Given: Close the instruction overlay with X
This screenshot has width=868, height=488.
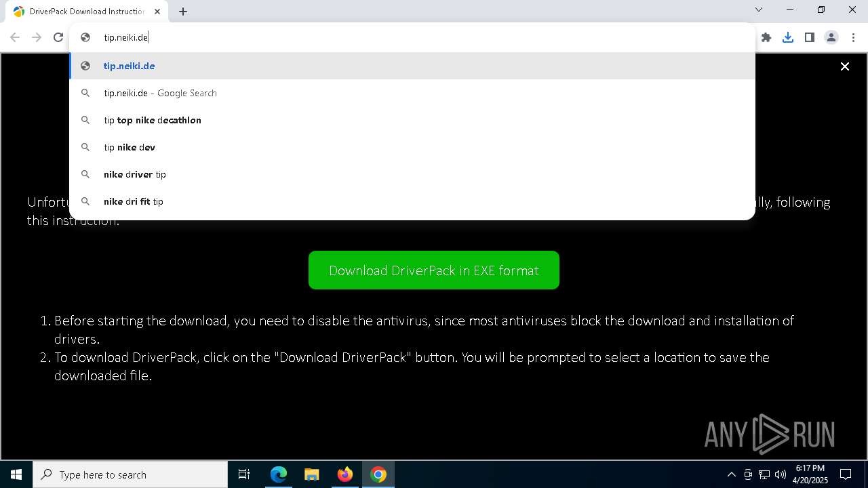Looking at the screenshot, I should point(845,66).
